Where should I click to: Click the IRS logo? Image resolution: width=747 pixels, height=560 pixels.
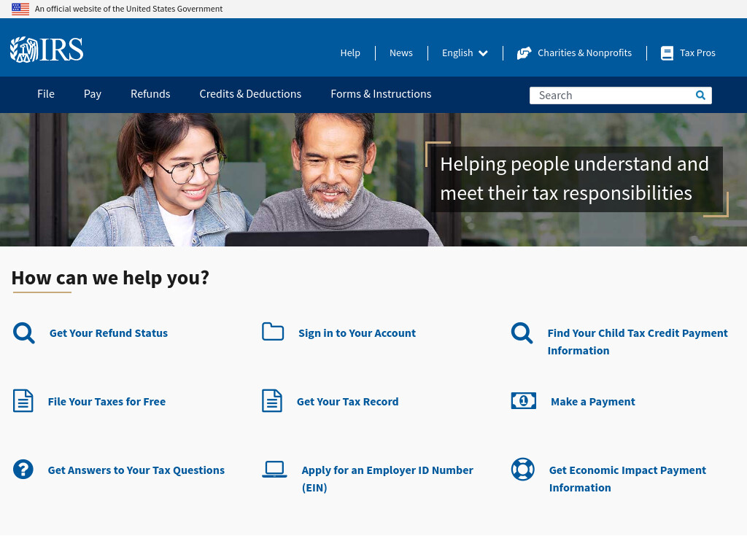click(x=47, y=50)
